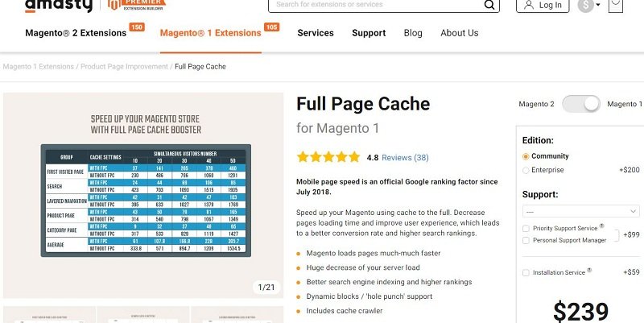Click the Premier Extension Builder badge
This screenshot has height=323, width=644.
click(x=137, y=5)
